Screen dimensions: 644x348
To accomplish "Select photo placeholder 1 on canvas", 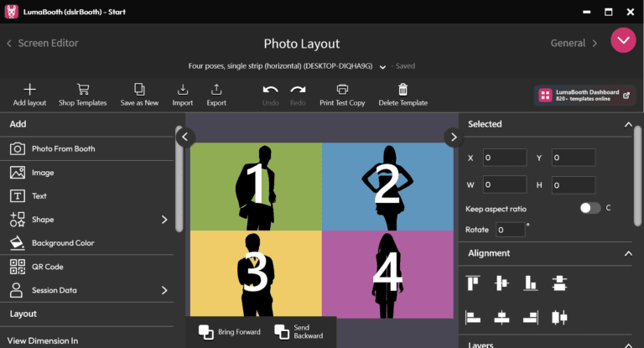I will click(x=256, y=186).
